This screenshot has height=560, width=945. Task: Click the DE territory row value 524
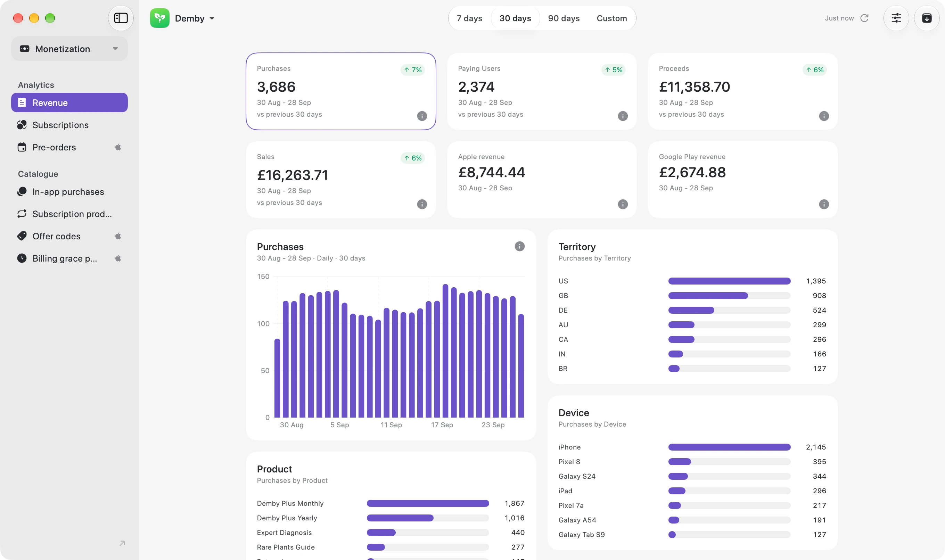coord(819,310)
